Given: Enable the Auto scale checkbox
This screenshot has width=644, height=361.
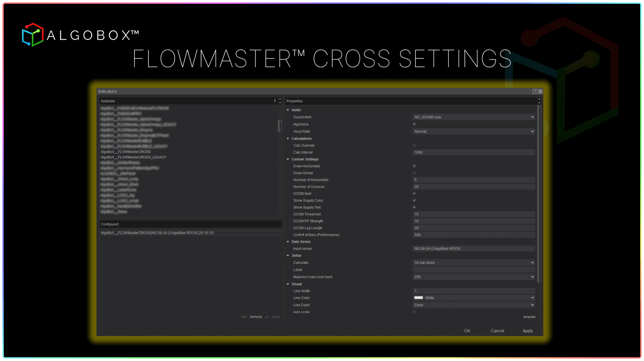Looking at the screenshot, I should pyautogui.click(x=414, y=311).
